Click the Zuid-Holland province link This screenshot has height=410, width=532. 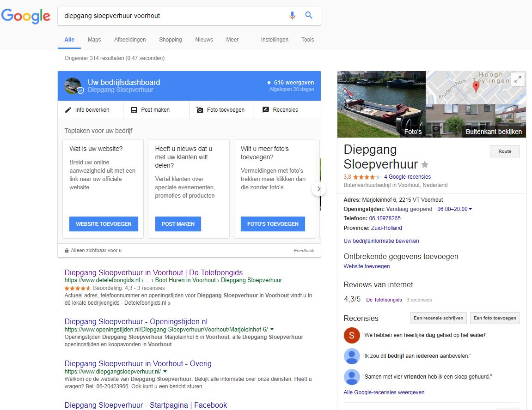click(x=386, y=228)
